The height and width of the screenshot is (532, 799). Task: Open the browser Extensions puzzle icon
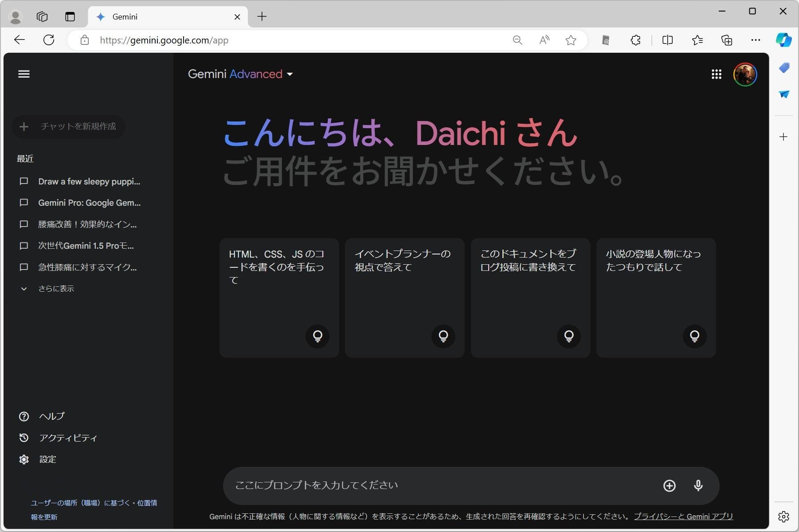click(x=635, y=40)
